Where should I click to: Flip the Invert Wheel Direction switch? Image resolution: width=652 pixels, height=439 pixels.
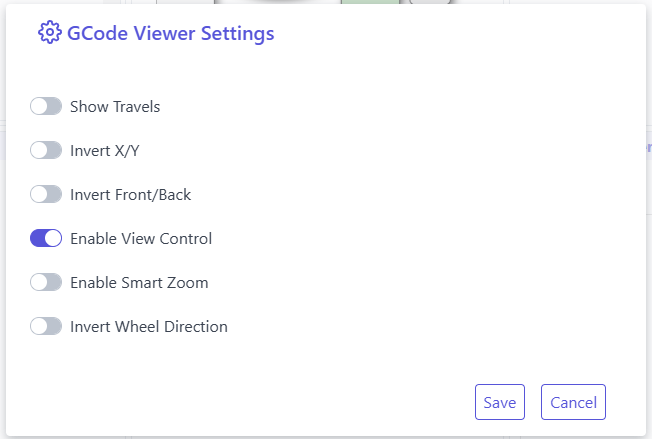(x=46, y=326)
